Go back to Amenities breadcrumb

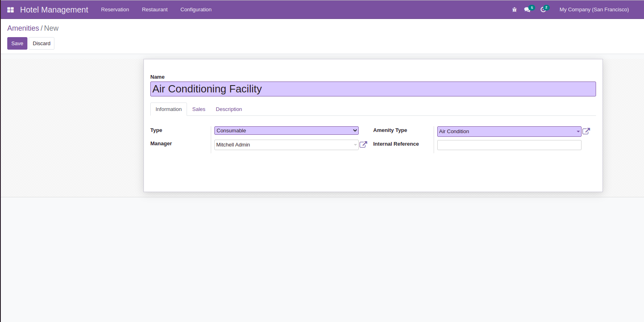click(x=23, y=28)
